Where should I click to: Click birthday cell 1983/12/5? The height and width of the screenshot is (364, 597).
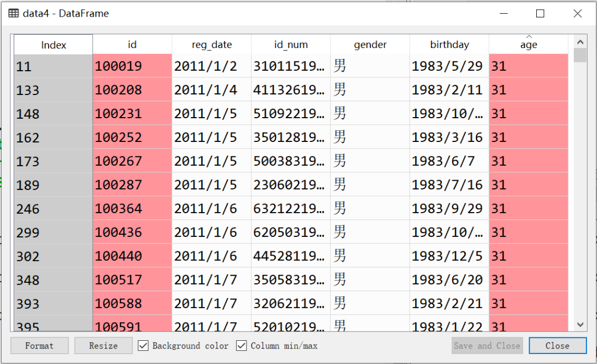(449, 256)
